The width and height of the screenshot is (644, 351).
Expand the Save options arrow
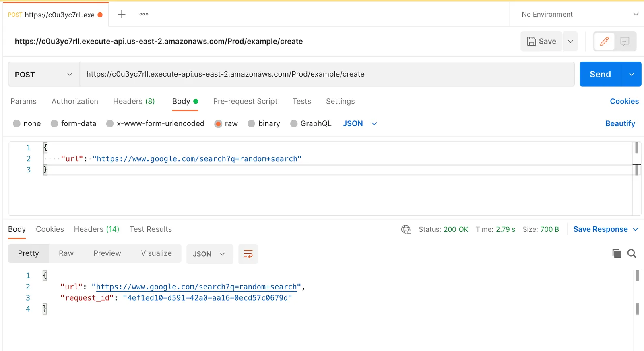[x=570, y=41]
